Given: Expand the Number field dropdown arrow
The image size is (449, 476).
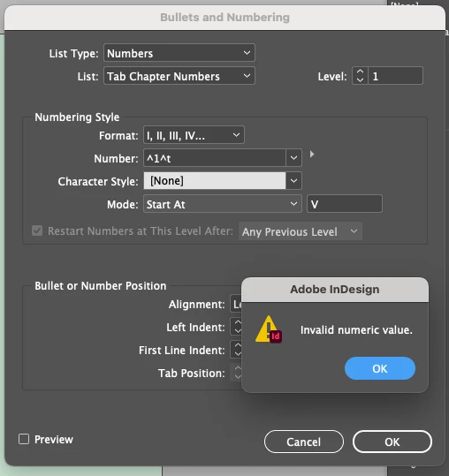Looking at the screenshot, I should (x=293, y=157).
